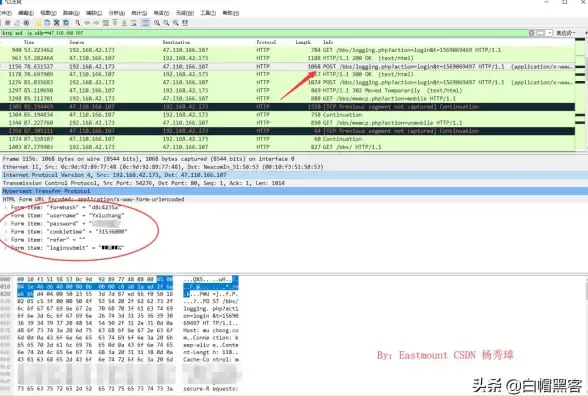The image size is (588, 396).
Task: Open the Telephony (电话) menu
Action: 161,13
